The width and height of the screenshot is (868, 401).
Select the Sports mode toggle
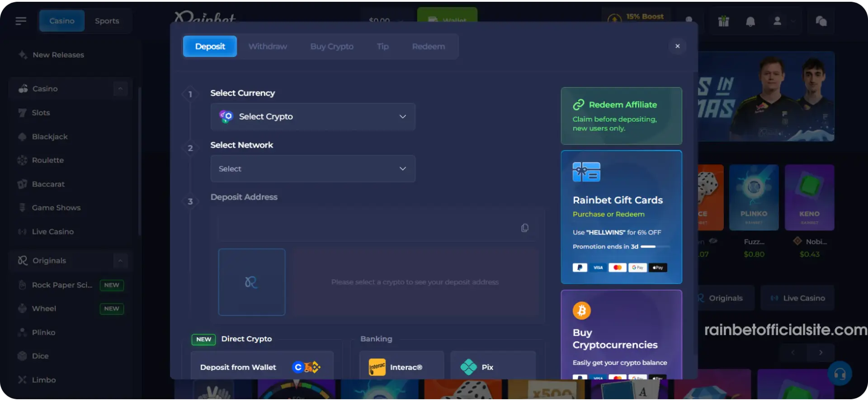click(107, 21)
